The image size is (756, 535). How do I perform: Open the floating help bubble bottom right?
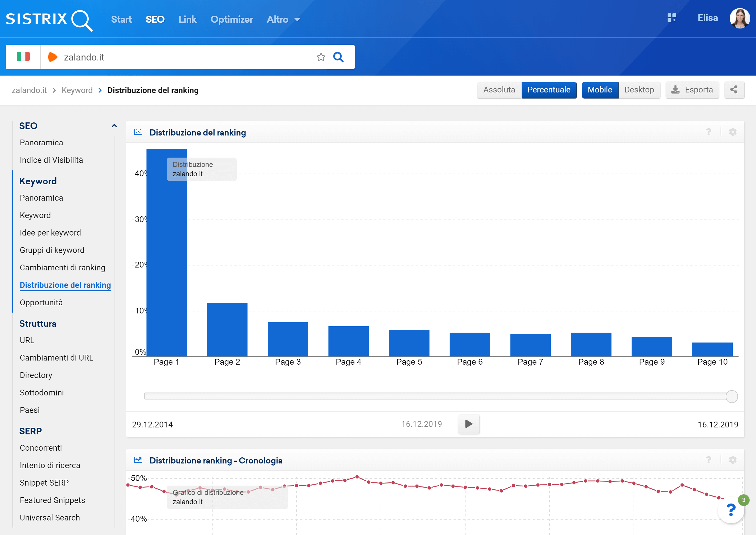(731, 510)
